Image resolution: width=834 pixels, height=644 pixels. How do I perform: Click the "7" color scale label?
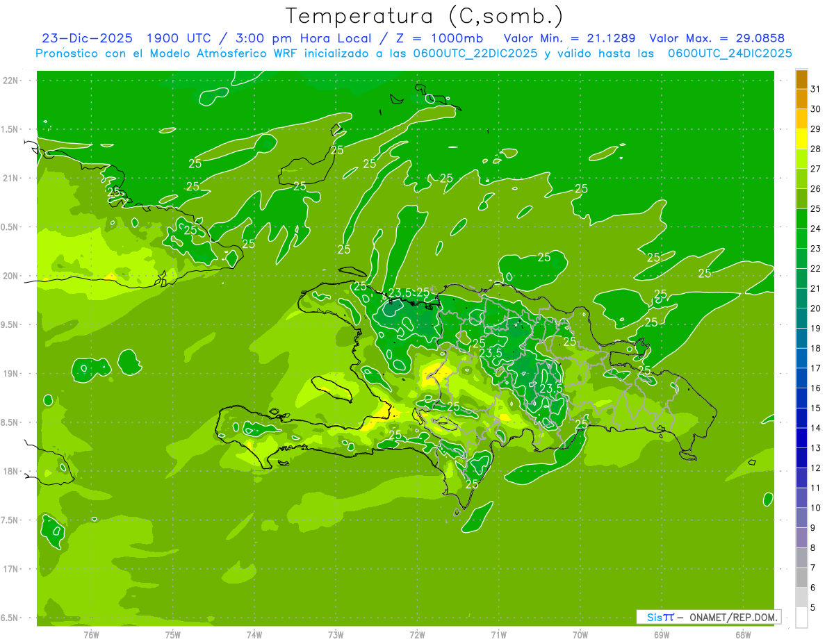pyautogui.click(x=812, y=568)
